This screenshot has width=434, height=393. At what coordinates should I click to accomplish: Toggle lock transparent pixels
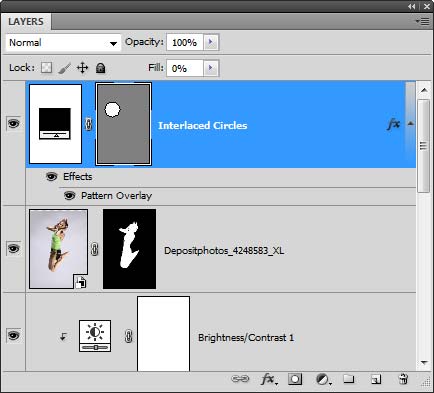[x=46, y=68]
